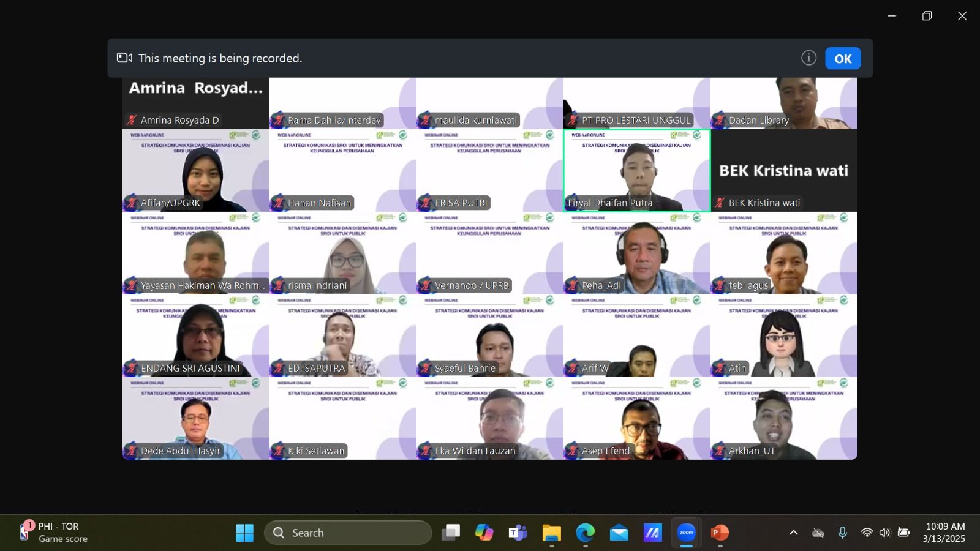Click the Windows Start button
The width and height of the screenshot is (980, 551).
[x=244, y=533]
